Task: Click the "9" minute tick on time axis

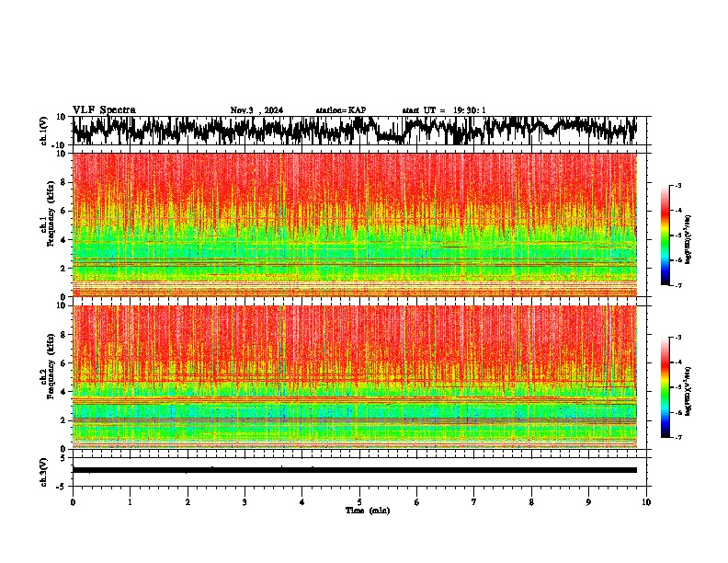Action: tap(588, 501)
